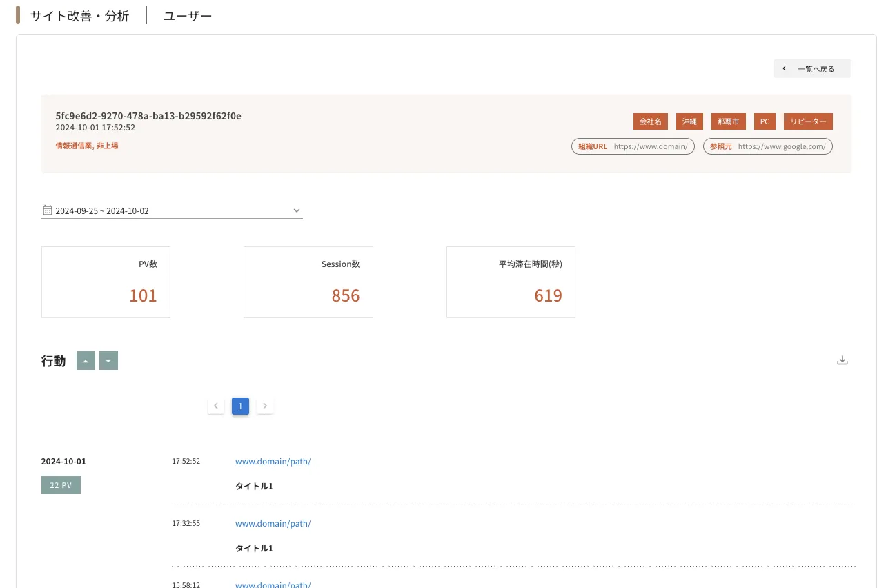The image size is (886, 588).
Task: Click the calendar icon beside the date range
Action: (x=48, y=210)
